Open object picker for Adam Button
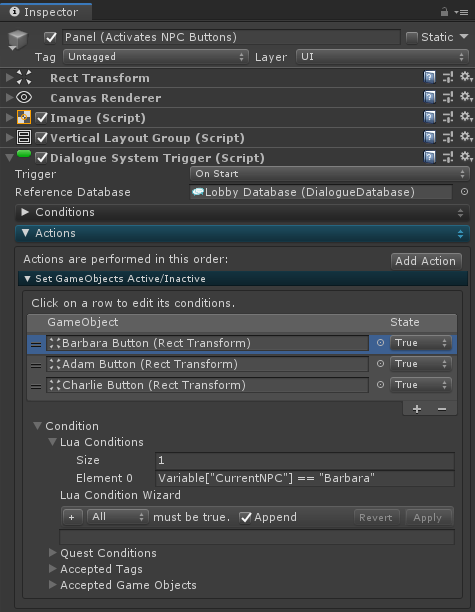Viewport: 475px width, 612px height. click(x=380, y=364)
